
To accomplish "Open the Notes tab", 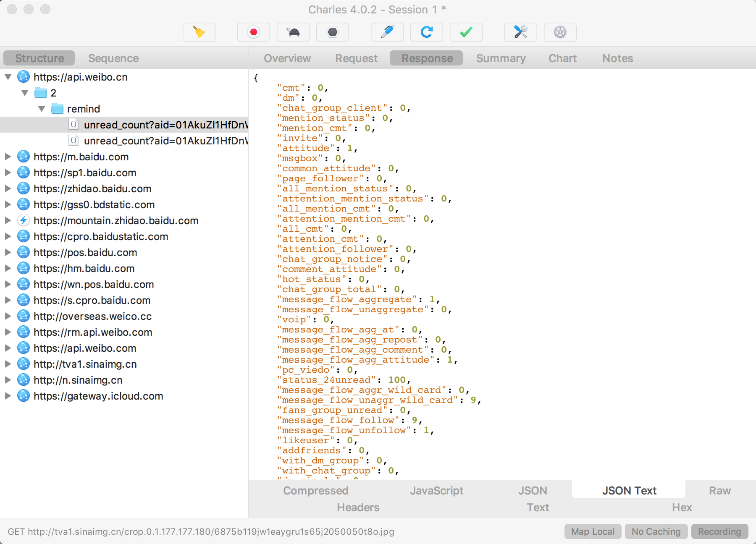I will coord(617,58).
